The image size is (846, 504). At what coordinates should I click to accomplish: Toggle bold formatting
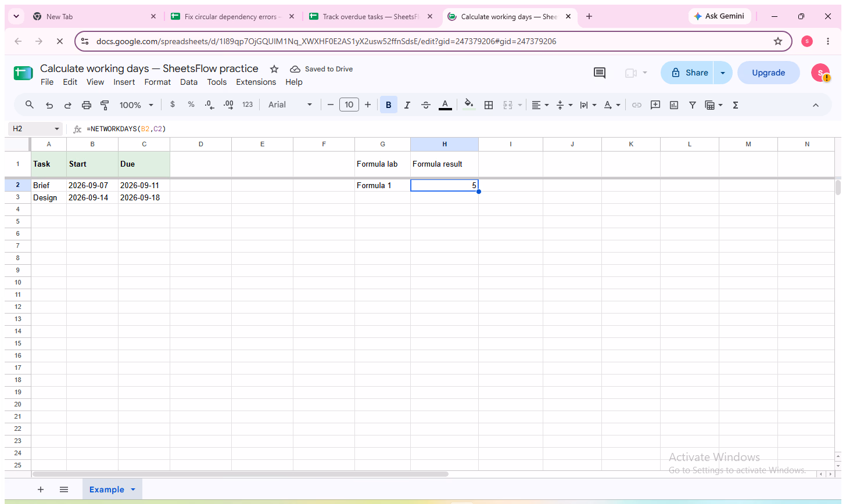point(389,105)
